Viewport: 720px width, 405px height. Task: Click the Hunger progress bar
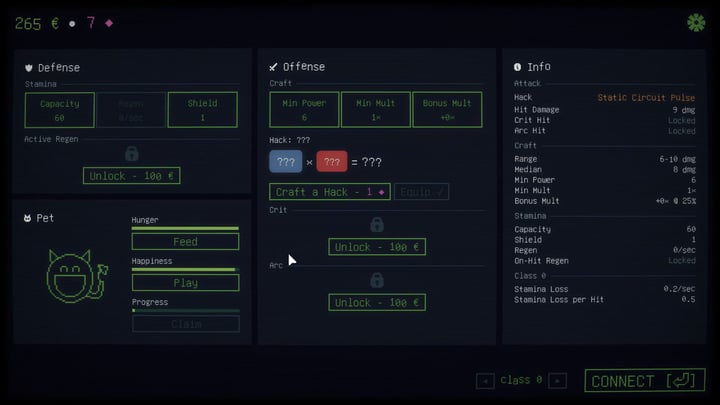(x=186, y=228)
